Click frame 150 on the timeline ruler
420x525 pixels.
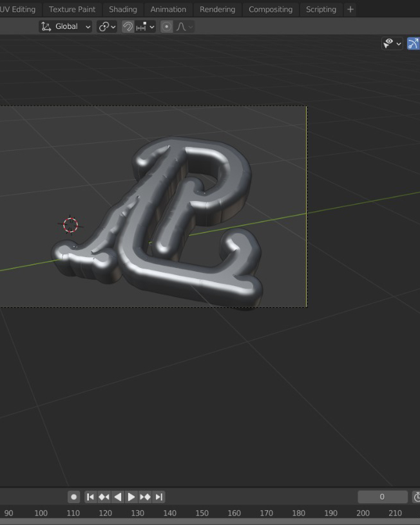coord(202,513)
